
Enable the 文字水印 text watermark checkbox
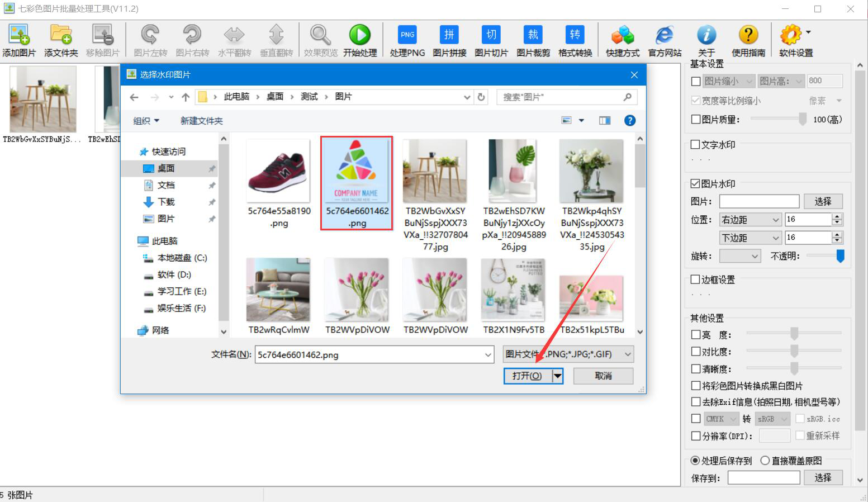click(x=696, y=145)
